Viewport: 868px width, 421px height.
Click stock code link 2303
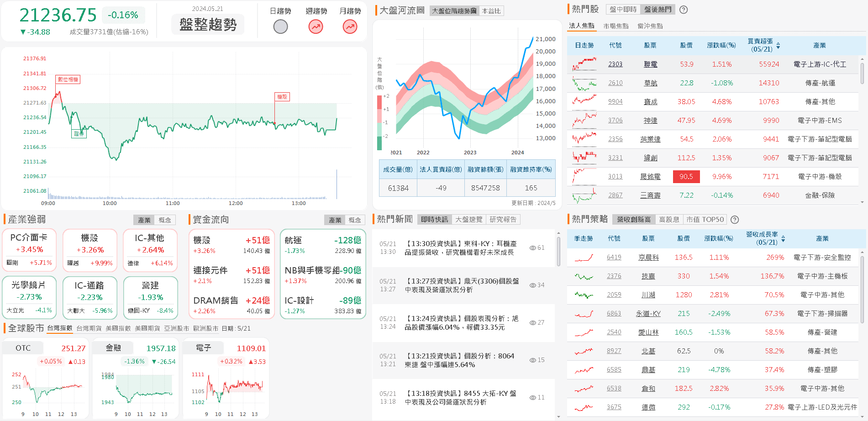[615, 64]
